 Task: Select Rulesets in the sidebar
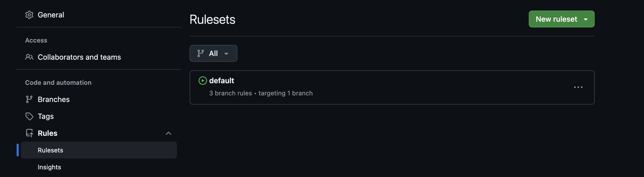click(50, 150)
